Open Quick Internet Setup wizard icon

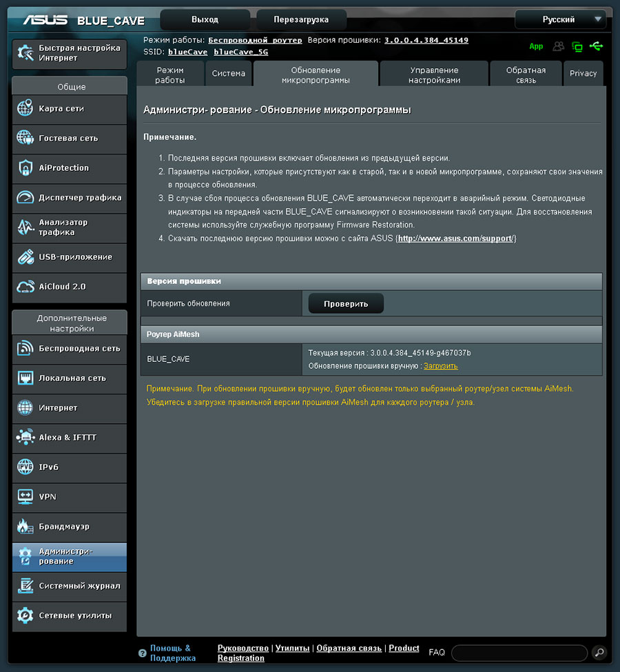(25, 53)
